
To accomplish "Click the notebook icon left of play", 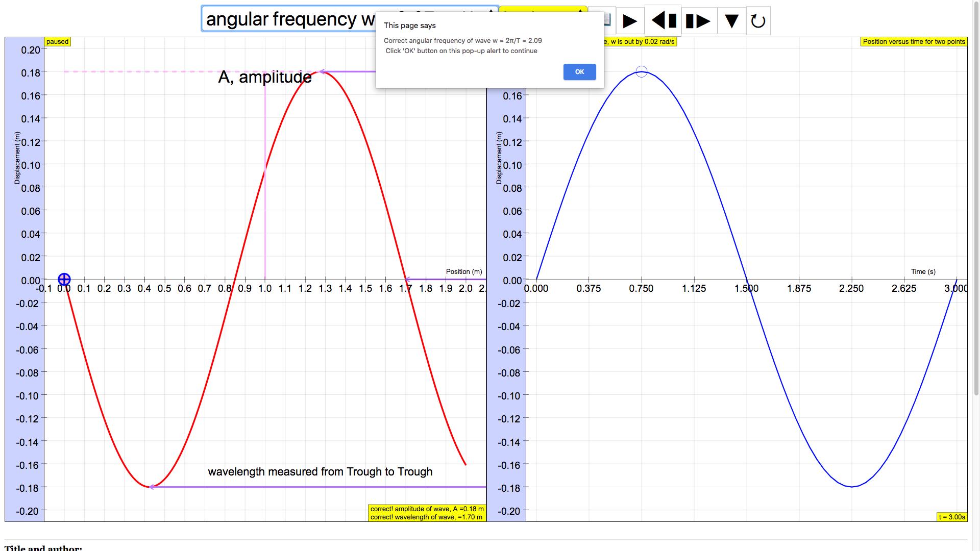I will click(x=606, y=20).
